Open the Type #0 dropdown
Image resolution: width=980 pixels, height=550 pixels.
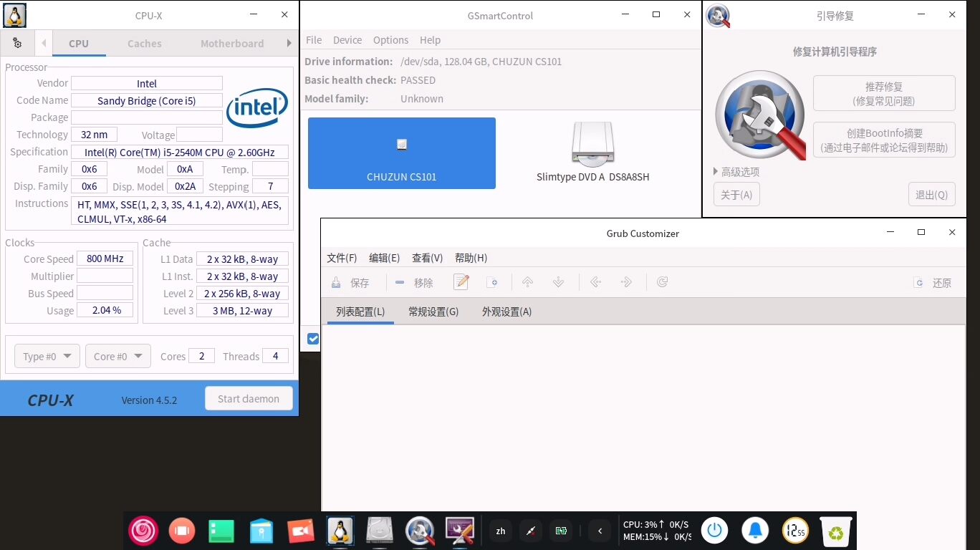[x=47, y=357]
